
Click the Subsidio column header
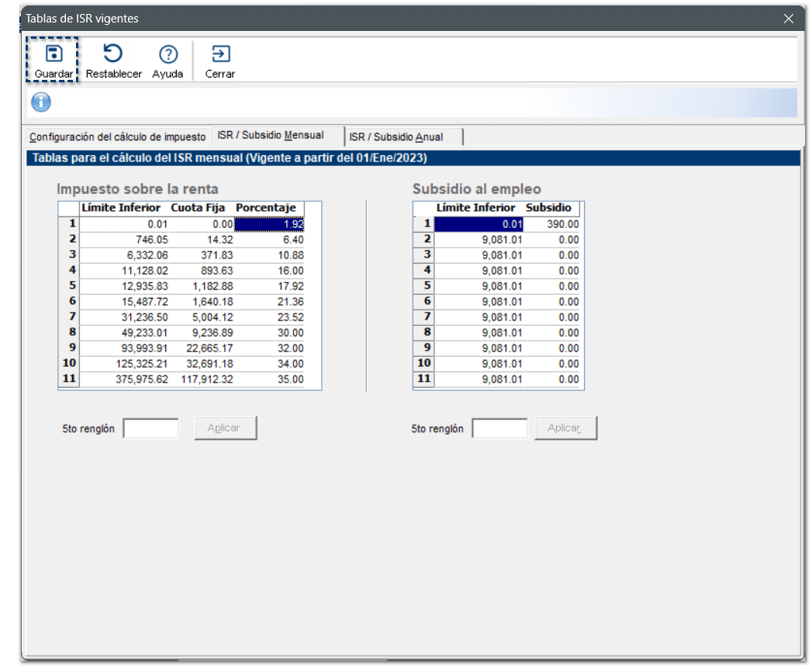(x=549, y=208)
